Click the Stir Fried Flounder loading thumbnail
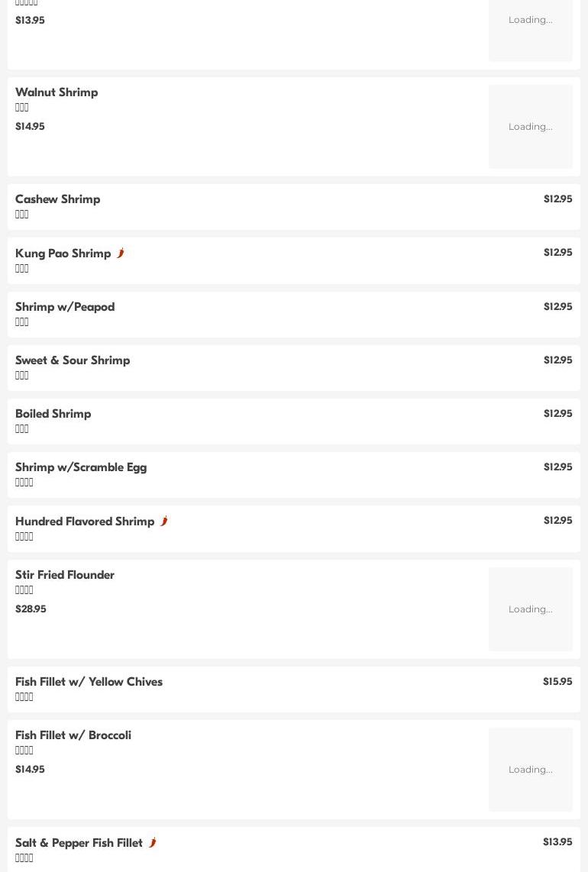The width and height of the screenshot is (588, 872). (530, 609)
